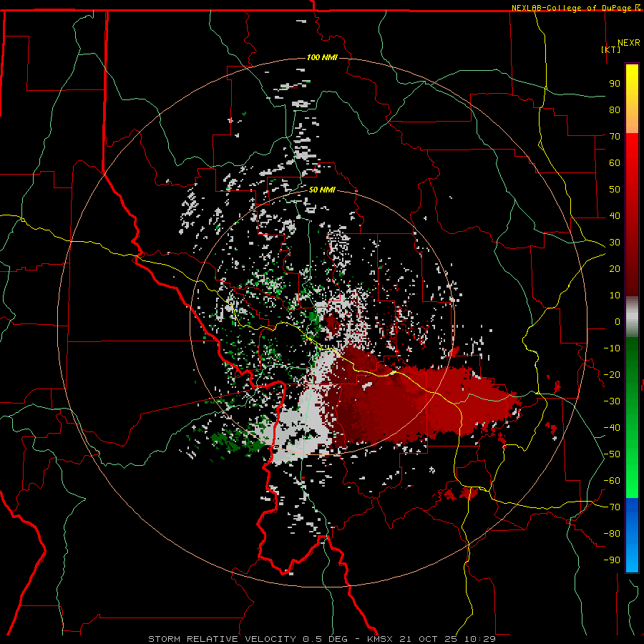Screen dimensions: 644x644
Task: Click the 70 value on the velocity scale
Action: [615, 137]
